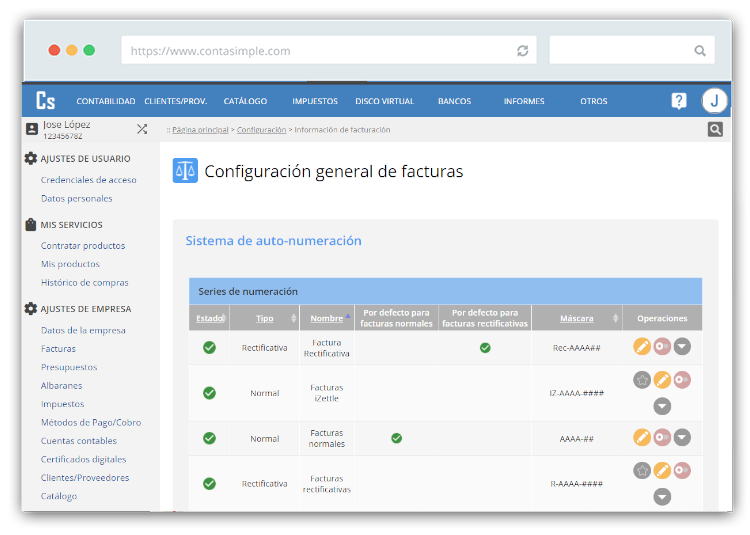Expand dropdown arrow on Facturas normales row
The height and width of the screenshot is (535, 750).
pyautogui.click(x=682, y=437)
